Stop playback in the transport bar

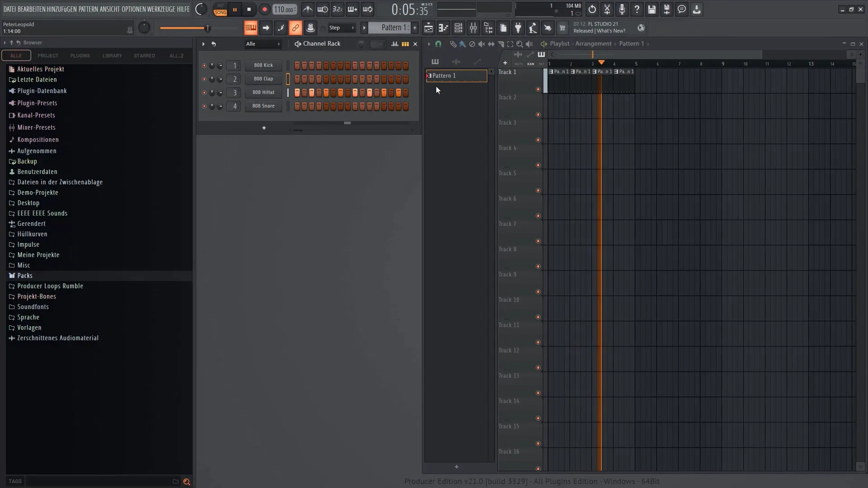click(x=249, y=9)
